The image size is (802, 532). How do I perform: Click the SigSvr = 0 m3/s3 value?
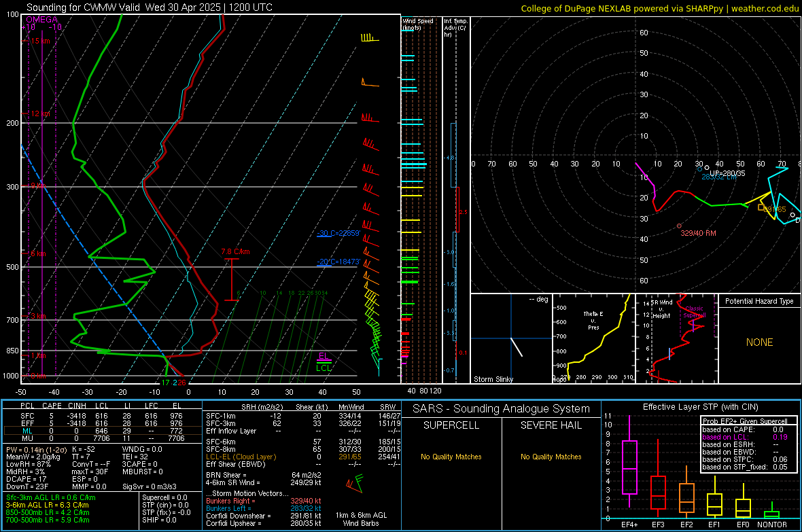pyautogui.click(x=150, y=486)
